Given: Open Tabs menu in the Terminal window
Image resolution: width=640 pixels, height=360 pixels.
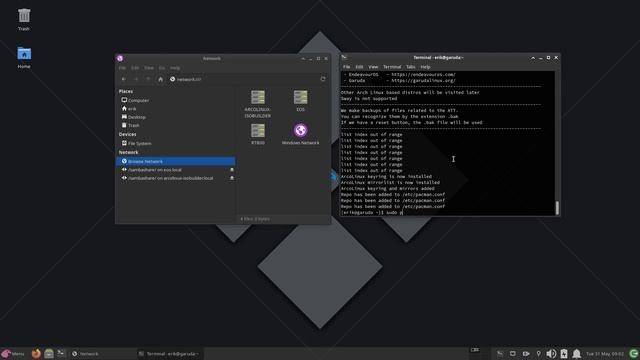Looking at the screenshot, I should (x=411, y=67).
